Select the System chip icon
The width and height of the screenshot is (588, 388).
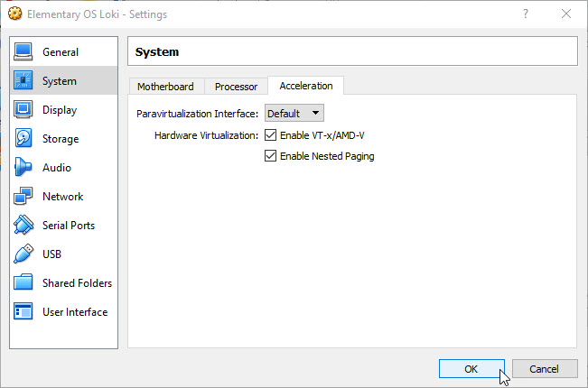[23, 80]
